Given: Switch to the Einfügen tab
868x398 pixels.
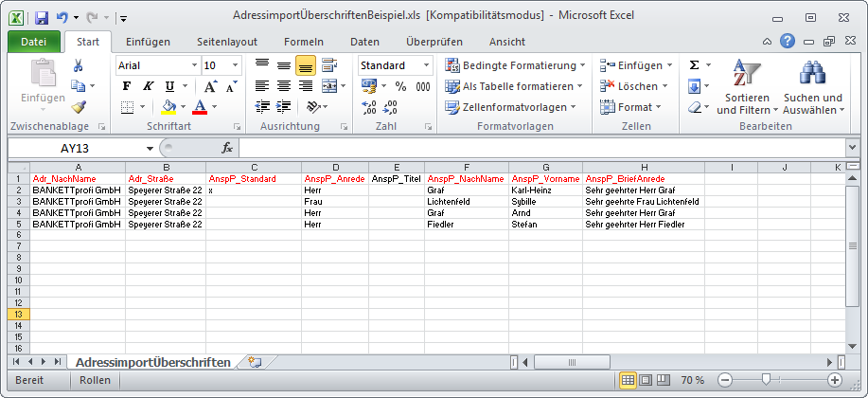Looking at the screenshot, I should (x=148, y=42).
